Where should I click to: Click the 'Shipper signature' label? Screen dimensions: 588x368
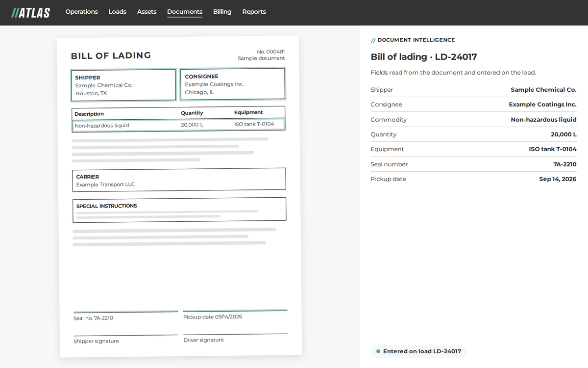pyautogui.click(x=96, y=341)
